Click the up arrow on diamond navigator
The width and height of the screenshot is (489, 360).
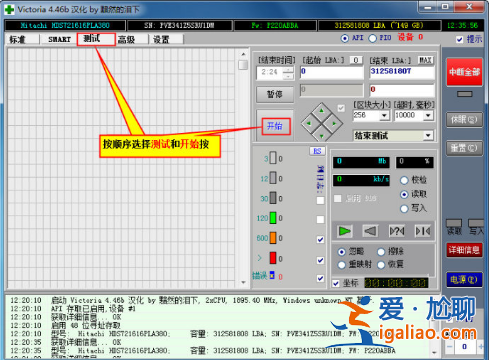click(321, 110)
